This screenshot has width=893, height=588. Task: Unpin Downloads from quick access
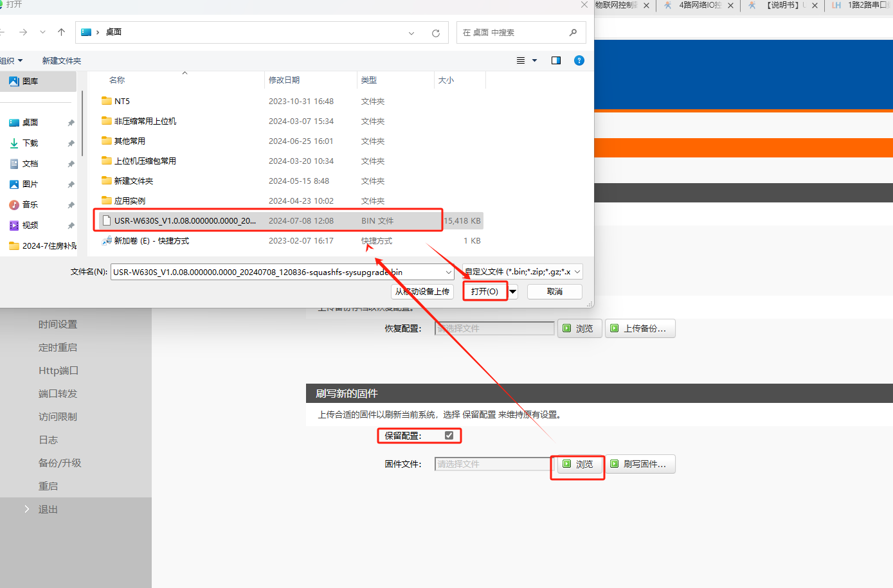[71, 143]
